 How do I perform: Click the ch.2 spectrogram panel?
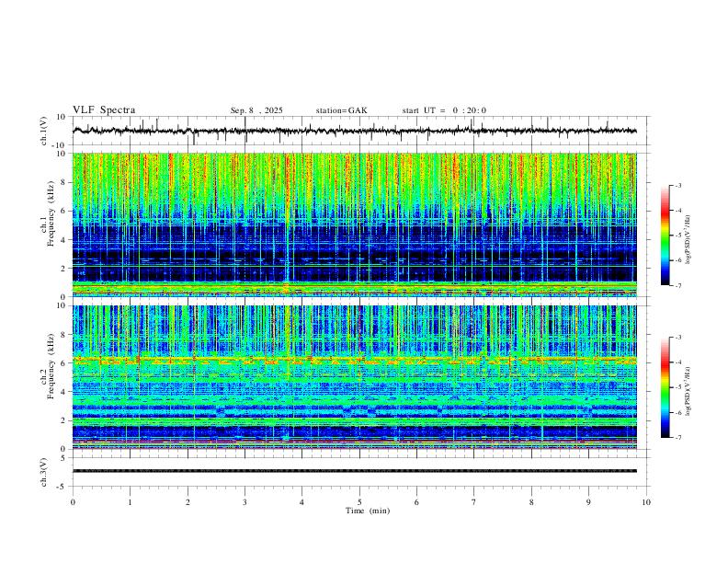click(x=355, y=377)
